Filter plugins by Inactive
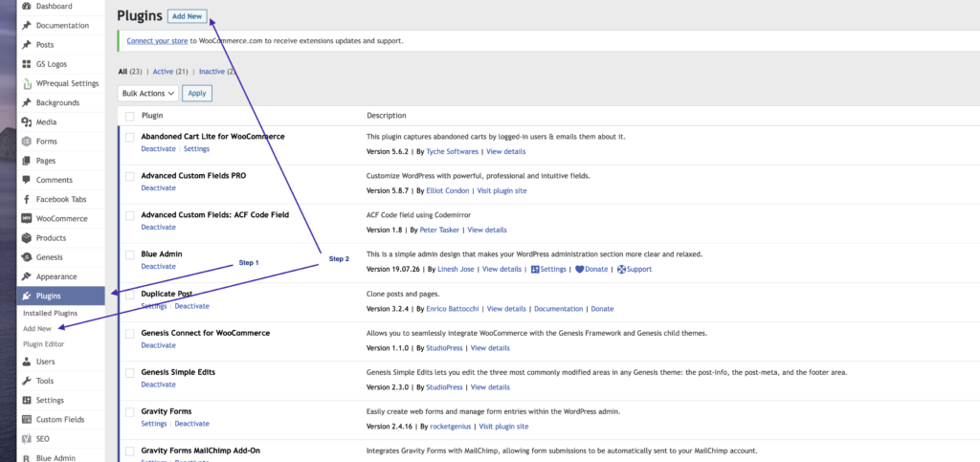This screenshot has width=980, height=462. pyautogui.click(x=212, y=72)
